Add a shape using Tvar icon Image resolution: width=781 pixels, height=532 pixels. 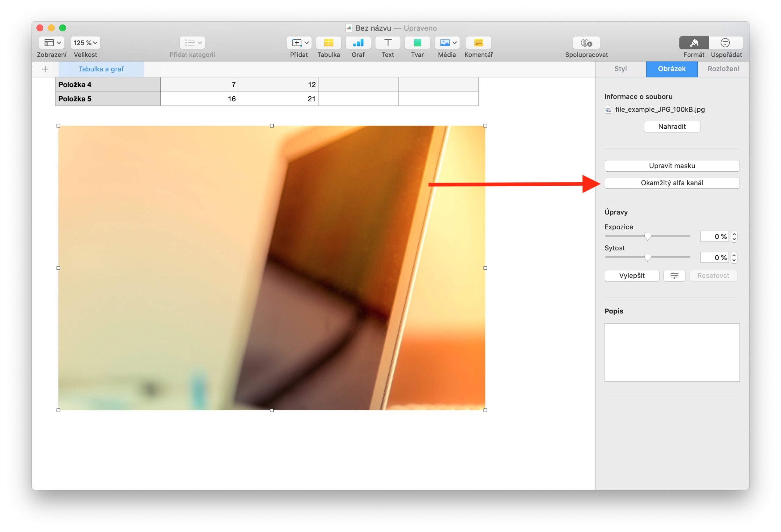417,43
